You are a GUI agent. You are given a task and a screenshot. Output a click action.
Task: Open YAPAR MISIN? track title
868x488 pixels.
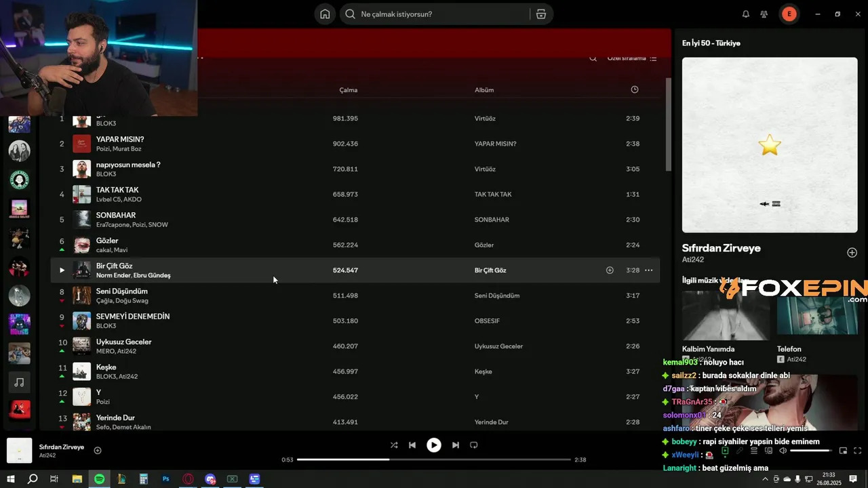pos(120,140)
